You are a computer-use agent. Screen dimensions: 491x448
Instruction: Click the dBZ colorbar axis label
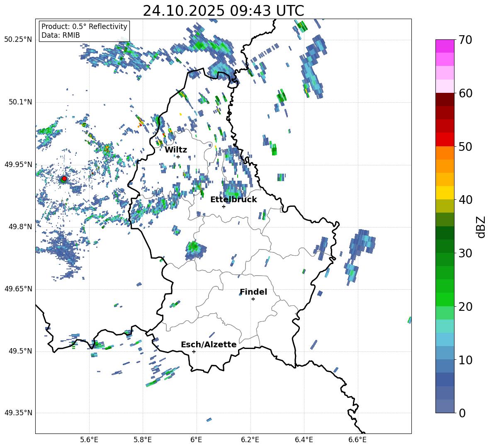tap(481, 227)
